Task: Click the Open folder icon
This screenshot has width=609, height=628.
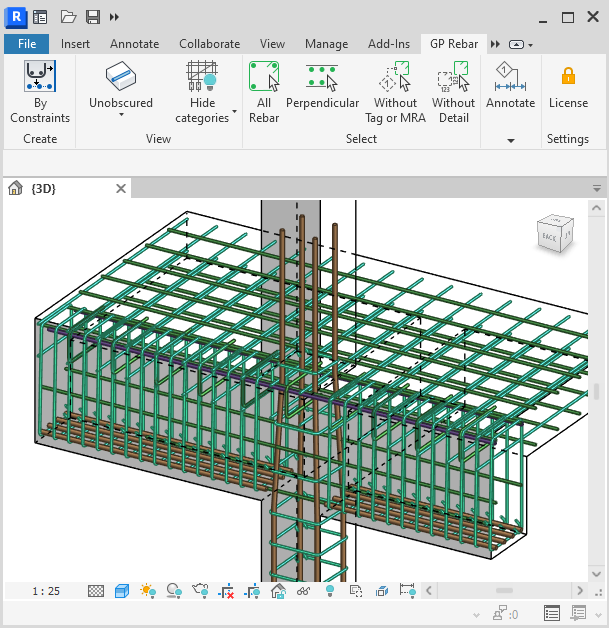Action: pyautogui.click(x=68, y=17)
